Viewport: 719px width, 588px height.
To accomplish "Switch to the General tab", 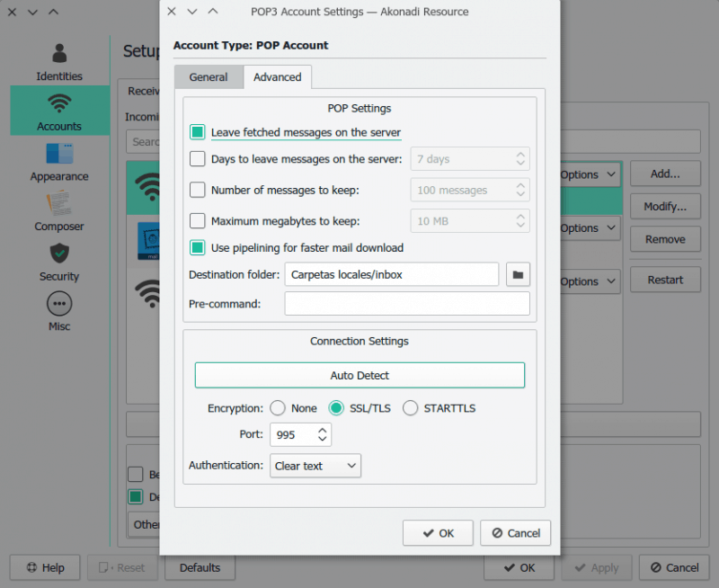I will click(209, 77).
